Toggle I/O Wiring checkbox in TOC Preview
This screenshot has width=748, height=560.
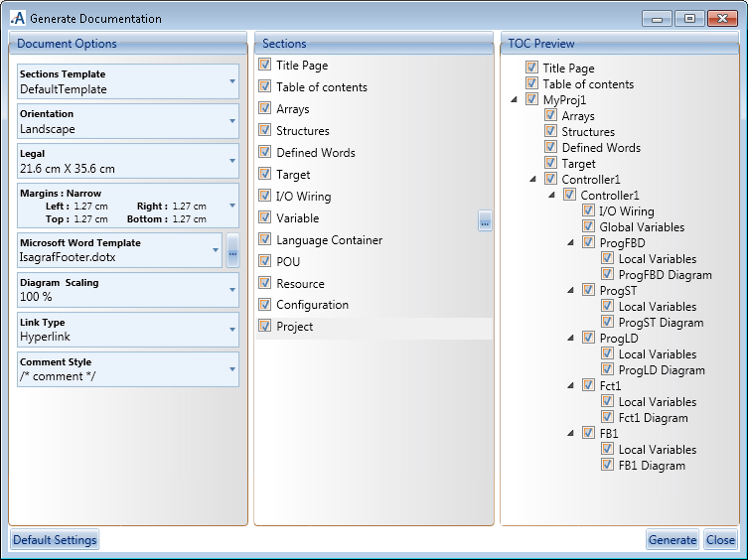[x=588, y=210]
